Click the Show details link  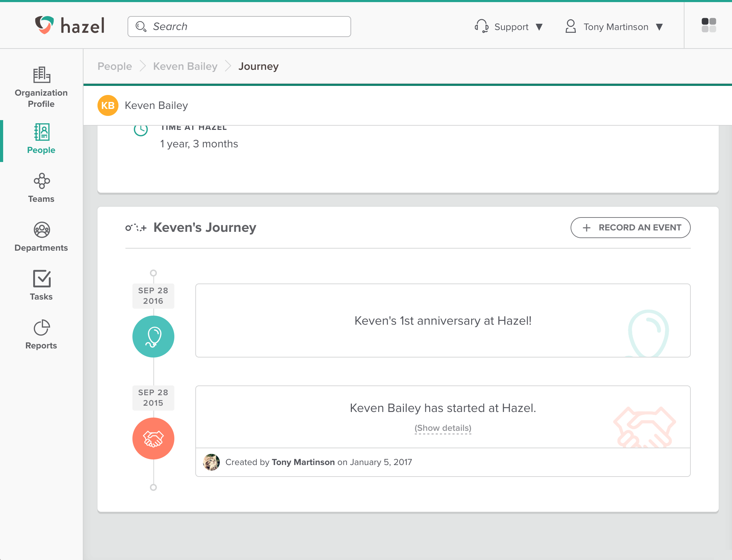coord(443,428)
